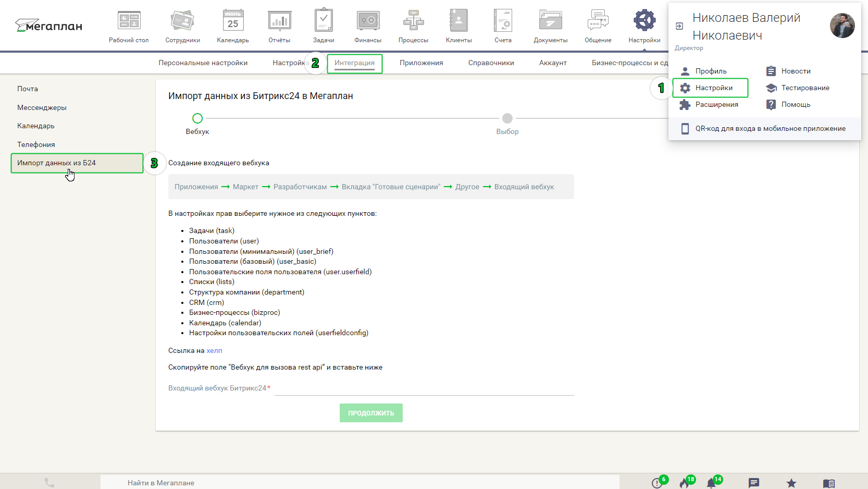Open the Рабочий стол section icon
The height and width of the screenshot is (489, 868).
[129, 21]
